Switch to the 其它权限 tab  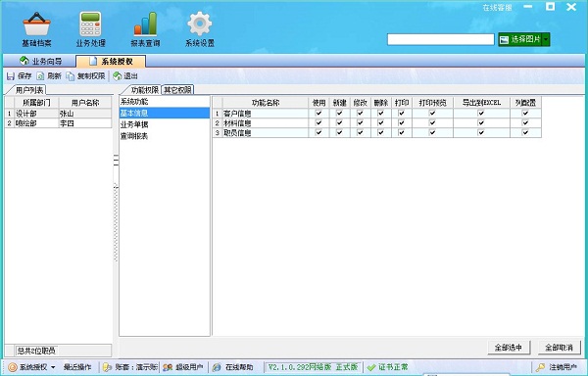177,90
